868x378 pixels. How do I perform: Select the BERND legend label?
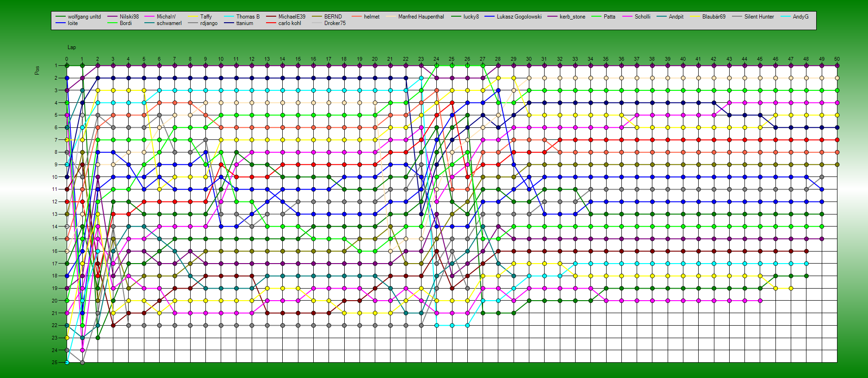pyautogui.click(x=333, y=17)
